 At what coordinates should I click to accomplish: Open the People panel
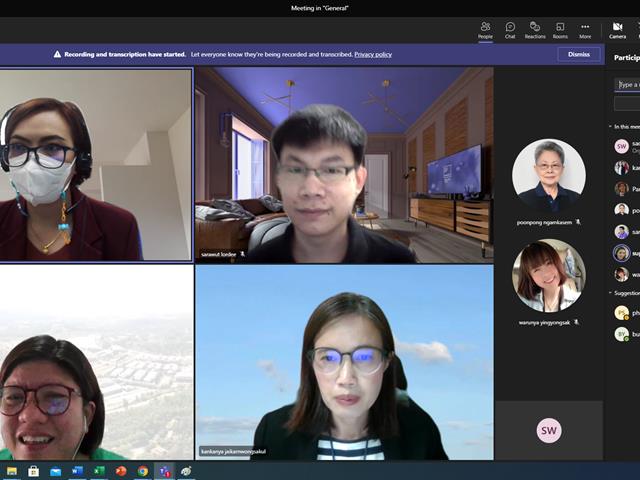pyautogui.click(x=485, y=30)
